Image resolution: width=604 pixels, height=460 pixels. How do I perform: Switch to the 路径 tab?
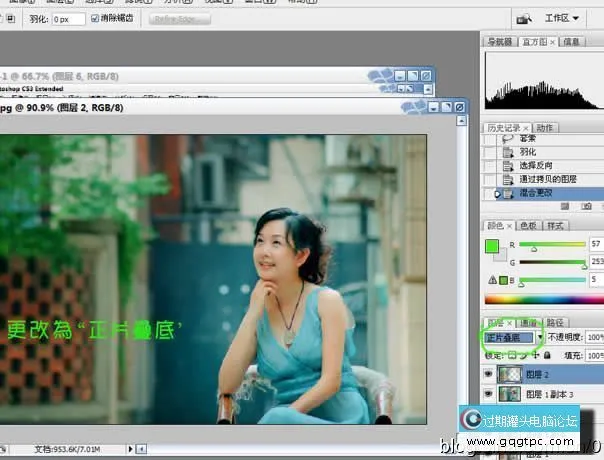(555, 322)
